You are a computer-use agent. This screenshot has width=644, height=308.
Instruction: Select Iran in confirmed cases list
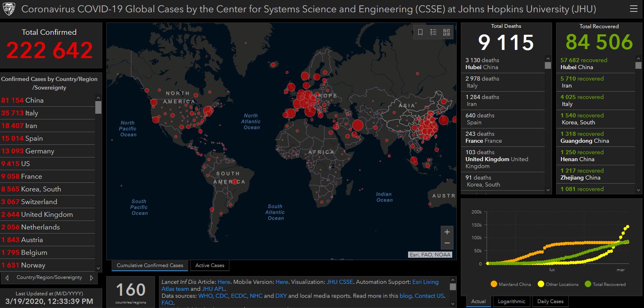tap(47, 126)
